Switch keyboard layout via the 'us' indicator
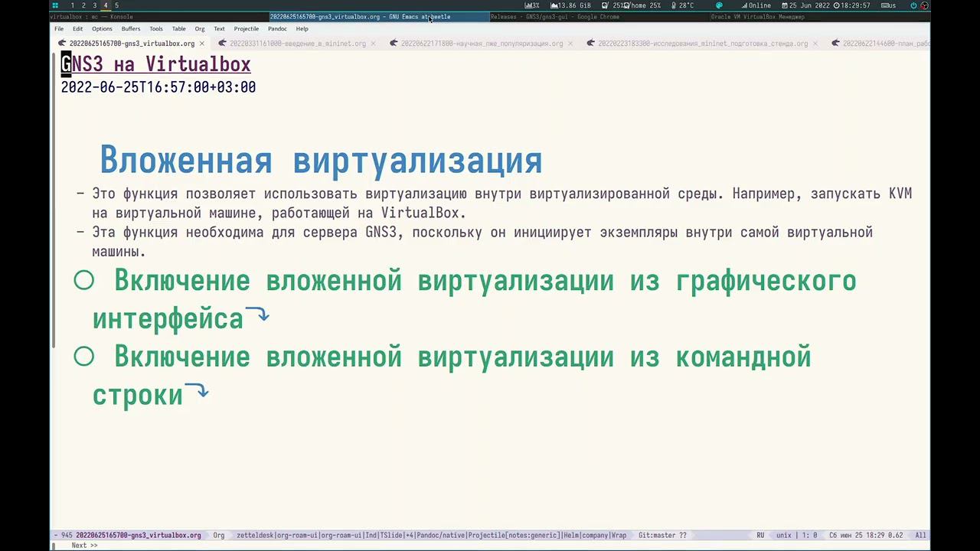This screenshot has width=980, height=551. tap(889, 5)
